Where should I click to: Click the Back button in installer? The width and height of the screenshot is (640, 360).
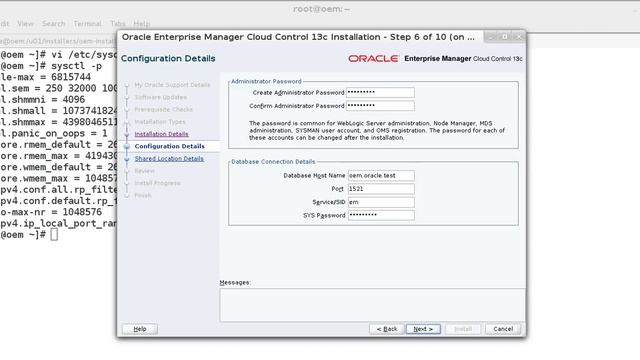pyautogui.click(x=387, y=329)
